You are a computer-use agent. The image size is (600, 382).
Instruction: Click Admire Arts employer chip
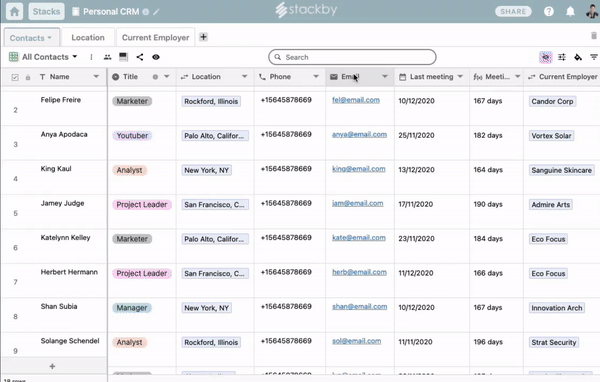551,205
